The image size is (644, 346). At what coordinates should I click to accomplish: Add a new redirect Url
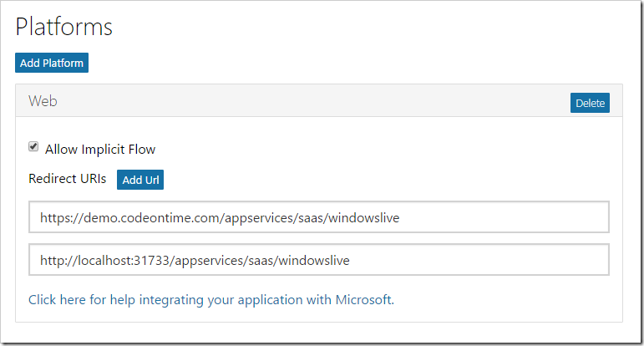pos(140,180)
